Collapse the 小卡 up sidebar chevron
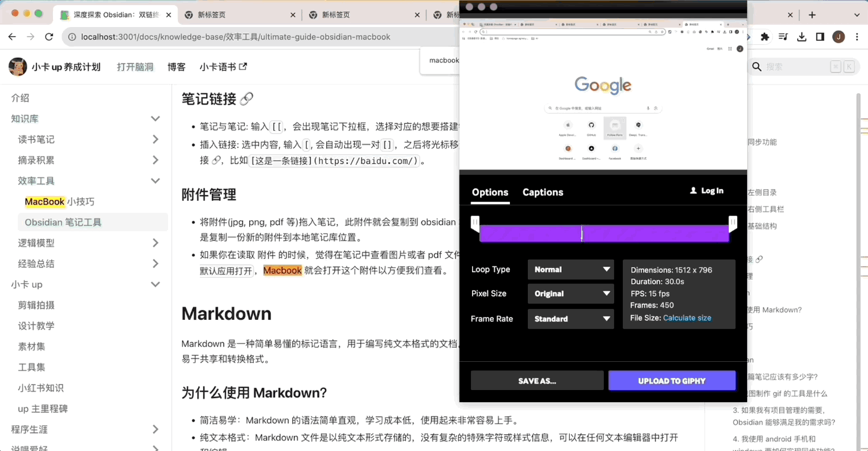 (x=155, y=284)
